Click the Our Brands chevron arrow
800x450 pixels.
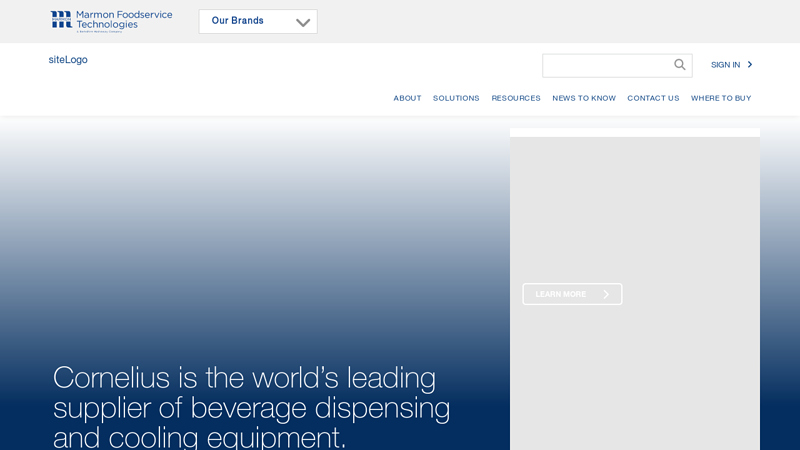click(x=303, y=22)
